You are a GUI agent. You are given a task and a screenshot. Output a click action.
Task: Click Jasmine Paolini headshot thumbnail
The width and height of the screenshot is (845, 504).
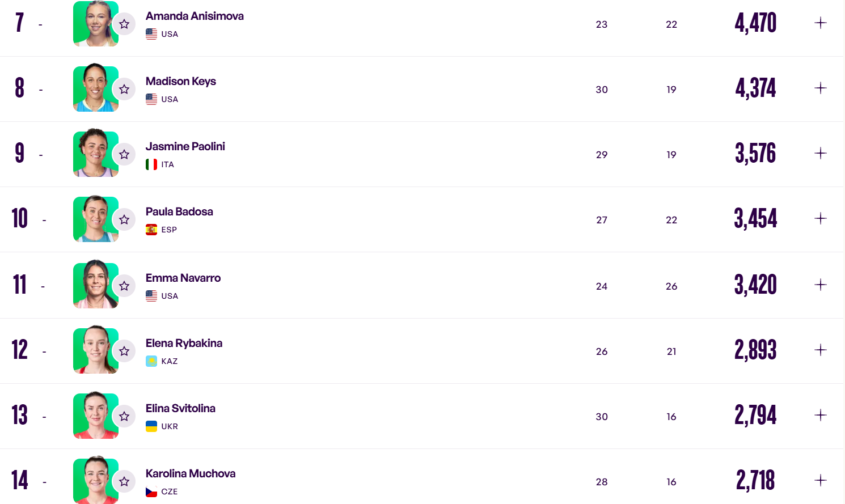click(96, 153)
